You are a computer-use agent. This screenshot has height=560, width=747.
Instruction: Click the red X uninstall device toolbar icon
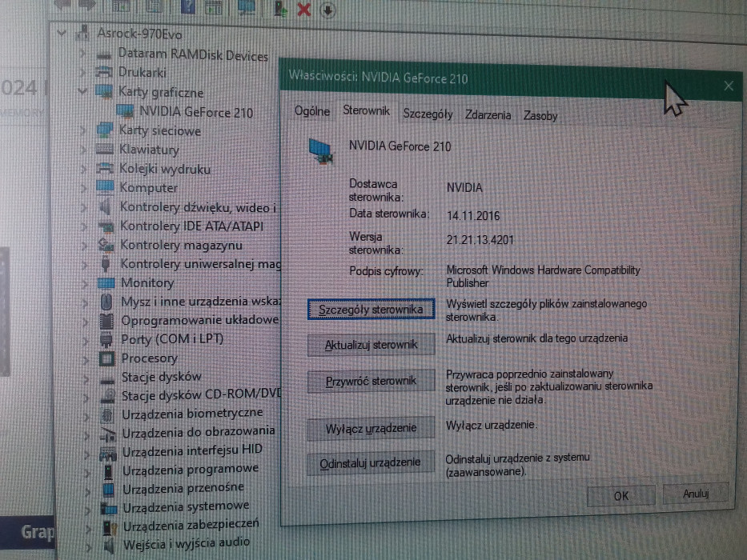303,9
